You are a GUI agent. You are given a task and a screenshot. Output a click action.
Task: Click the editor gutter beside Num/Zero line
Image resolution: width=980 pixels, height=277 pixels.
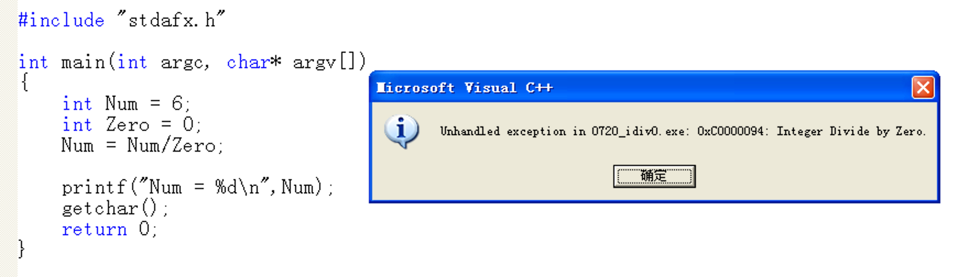pos(8,146)
